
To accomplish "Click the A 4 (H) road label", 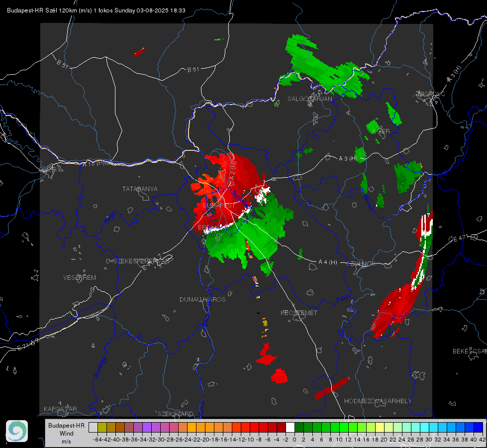I will (328, 262).
